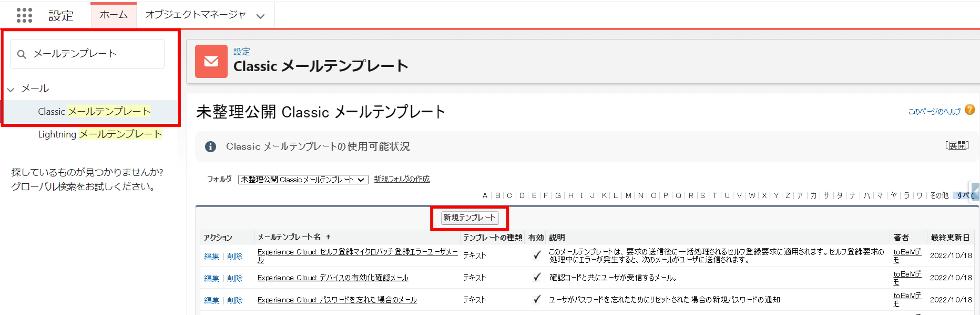Image resolution: width=980 pixels, height=315 pixels.
Task: Open the パスワードを忘れた場合のメール template
Action: (337, 300)
